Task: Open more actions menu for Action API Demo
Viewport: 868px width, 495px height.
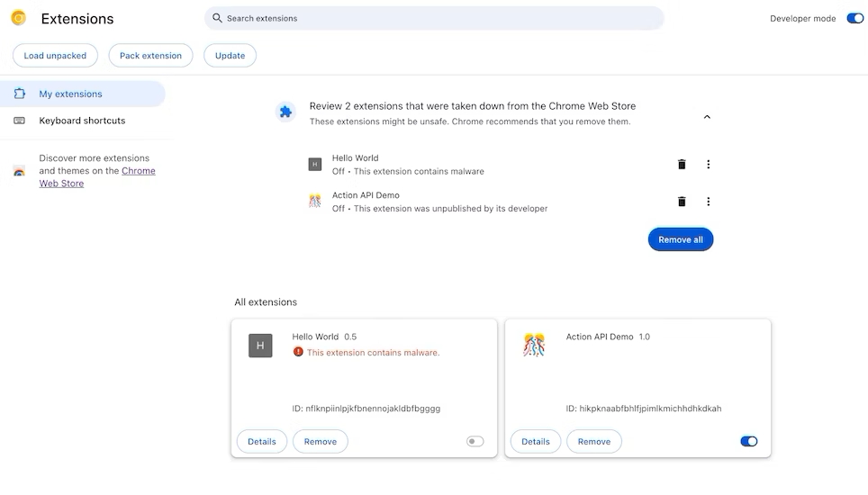Action: 709,202
